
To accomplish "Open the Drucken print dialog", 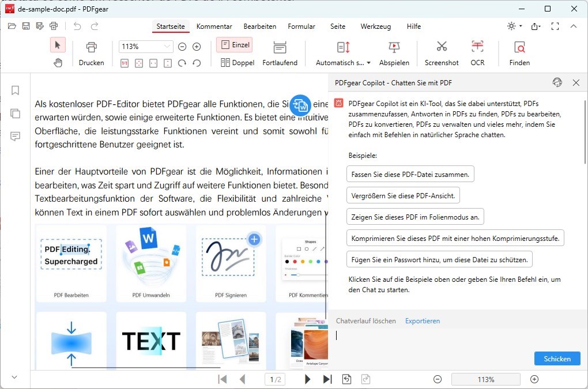I will point(91,52).
